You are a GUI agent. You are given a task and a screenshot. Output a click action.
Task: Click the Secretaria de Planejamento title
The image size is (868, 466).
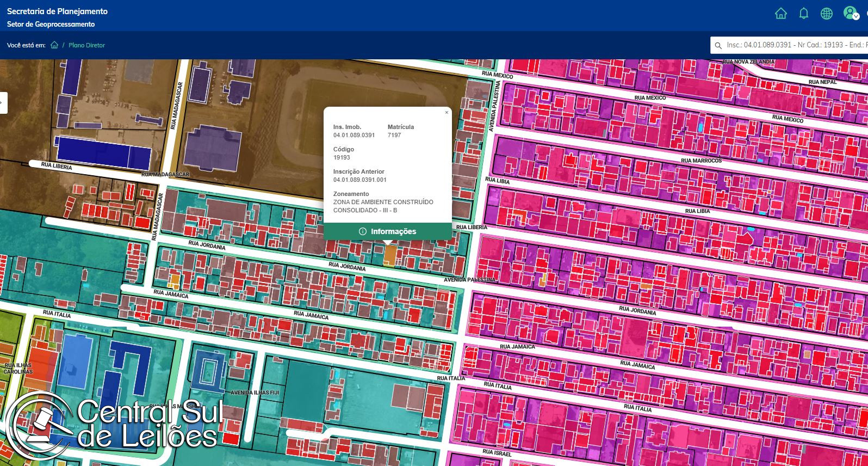pyautogui.click(x=57, y=11)
